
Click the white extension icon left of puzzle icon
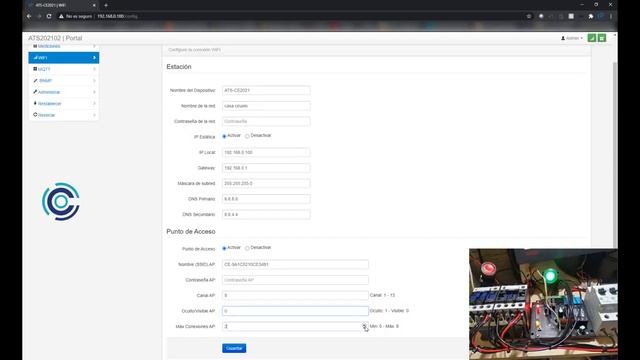[571, 16]
